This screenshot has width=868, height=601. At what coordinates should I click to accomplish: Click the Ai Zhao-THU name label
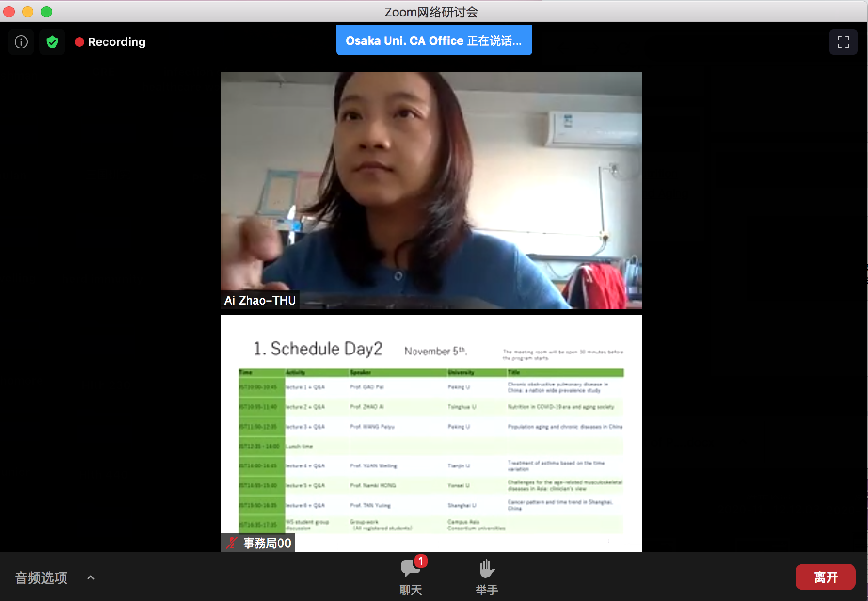pos(260,300)
